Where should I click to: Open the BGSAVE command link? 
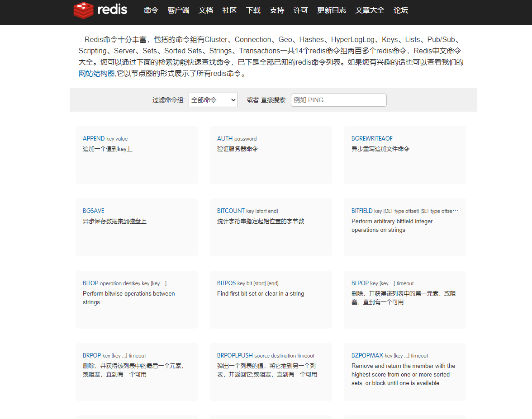pos(93,211)
